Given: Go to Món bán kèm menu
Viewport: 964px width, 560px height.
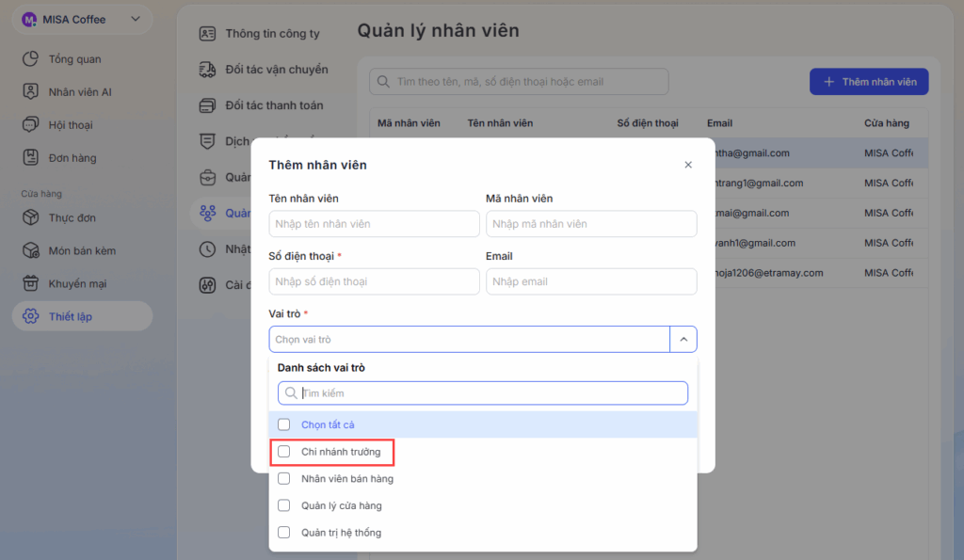Looking at the screenshot, I should 82,251.
